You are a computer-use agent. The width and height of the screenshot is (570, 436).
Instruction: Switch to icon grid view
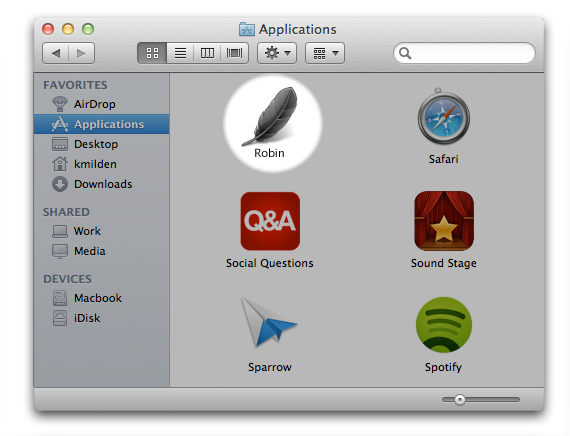point(152,53)
